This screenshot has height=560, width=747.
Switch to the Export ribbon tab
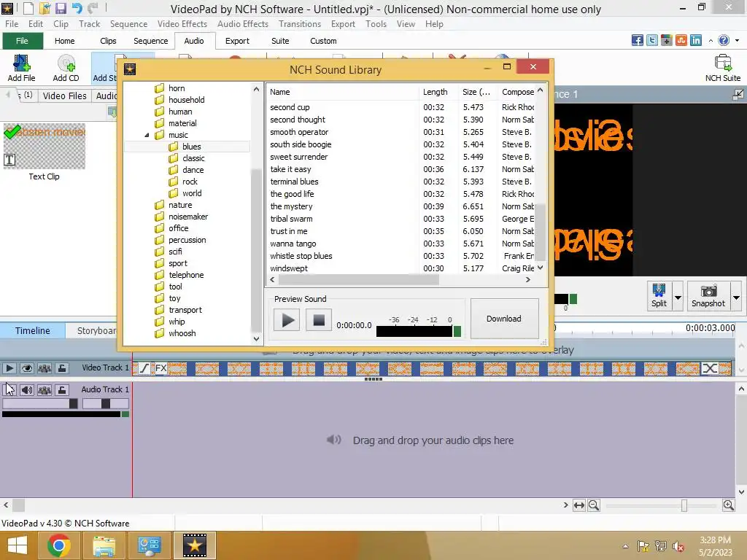tap(237, 41)
